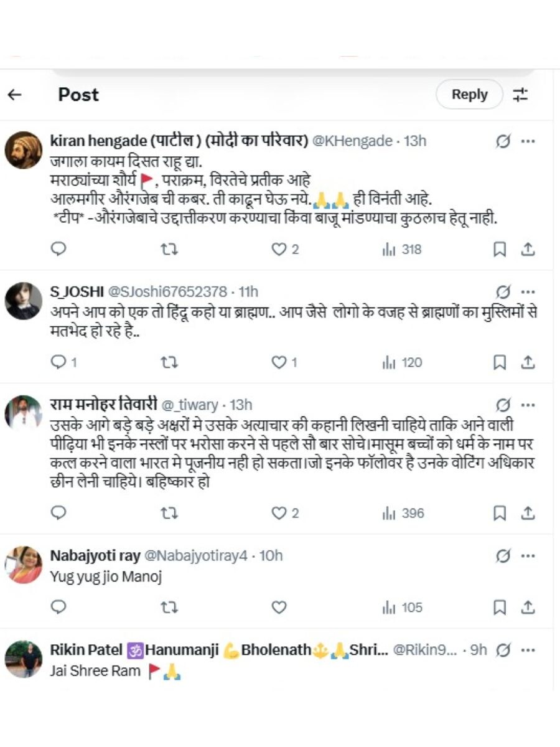The height and width of the screenshot is (747, 560).
Task: Click the Reply button at the top
Action: (470, 94)
